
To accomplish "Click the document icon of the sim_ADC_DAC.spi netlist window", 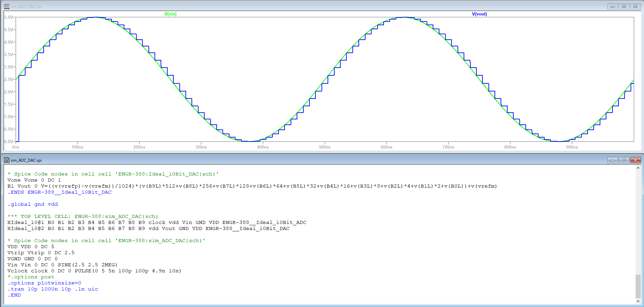I will pos(6,160).
